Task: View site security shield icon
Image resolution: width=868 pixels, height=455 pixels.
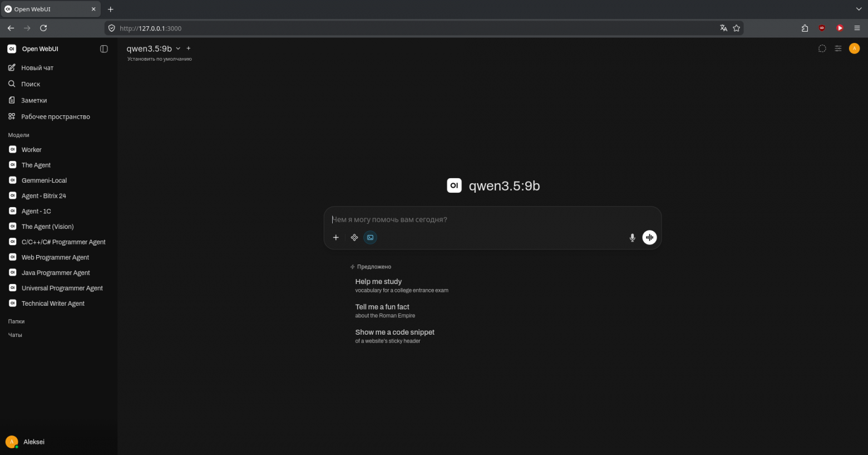Action: [111, 28]
